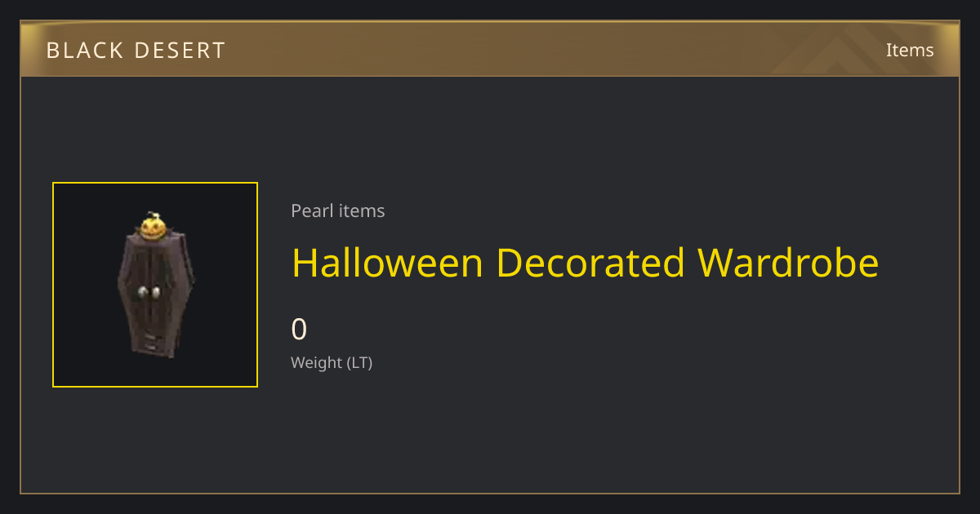This screenshot has height=514, width=980.
Task: Click the yellow border of the item thumbnail
Action: tap(155, 184)
